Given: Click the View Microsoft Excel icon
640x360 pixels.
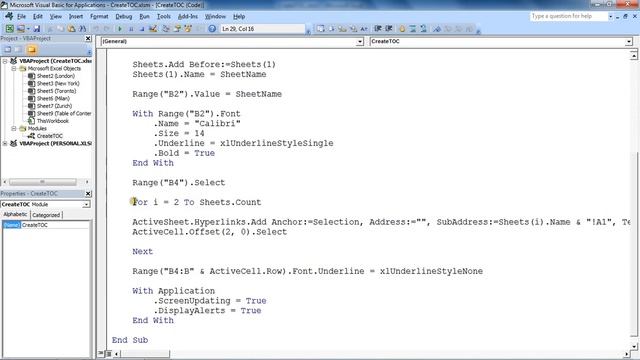Looking at the screenshot, I should point(9,29).
